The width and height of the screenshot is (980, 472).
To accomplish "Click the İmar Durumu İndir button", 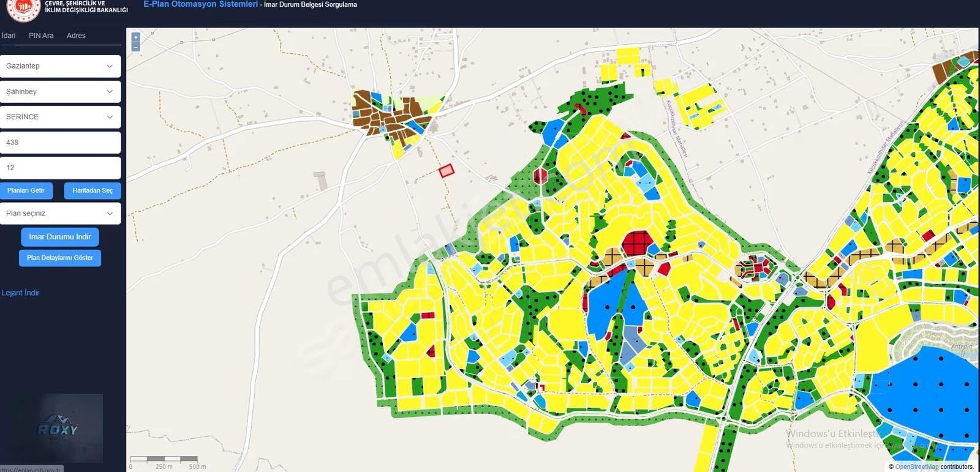I will tap(60, 237).
